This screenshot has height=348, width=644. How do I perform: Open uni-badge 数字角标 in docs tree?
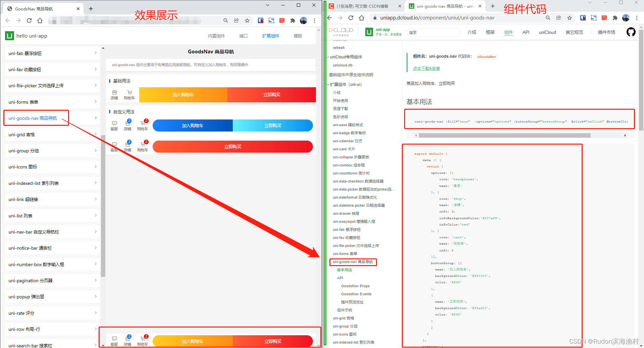click(349, 133)
